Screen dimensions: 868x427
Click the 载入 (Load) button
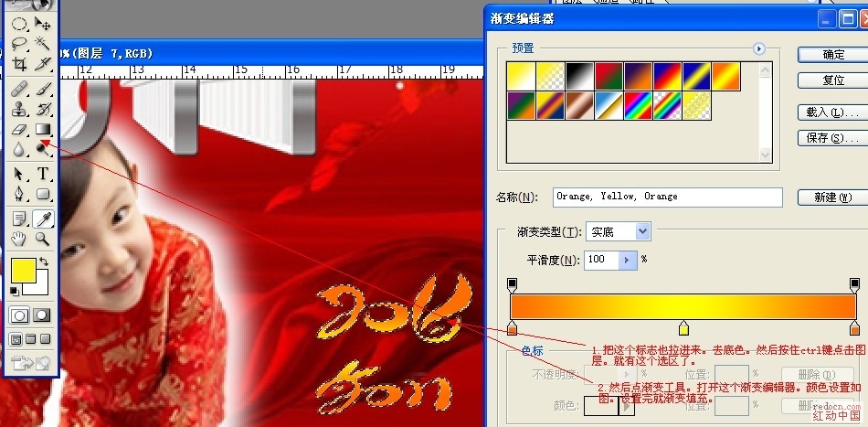coord(833,112)
